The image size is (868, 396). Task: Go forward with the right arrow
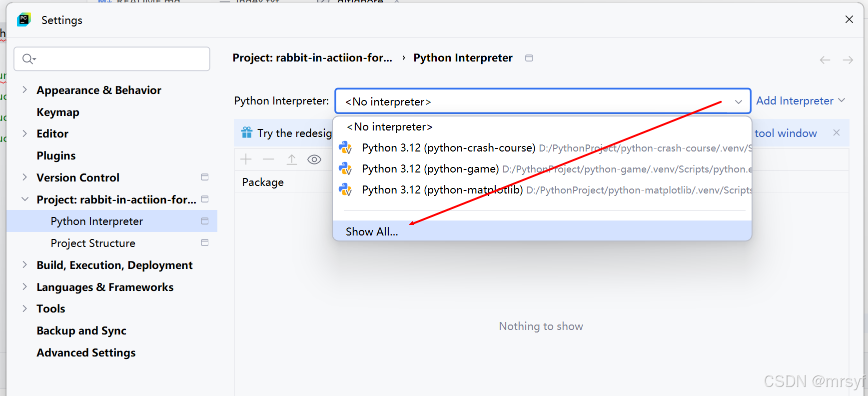click(x=848, y=60)
